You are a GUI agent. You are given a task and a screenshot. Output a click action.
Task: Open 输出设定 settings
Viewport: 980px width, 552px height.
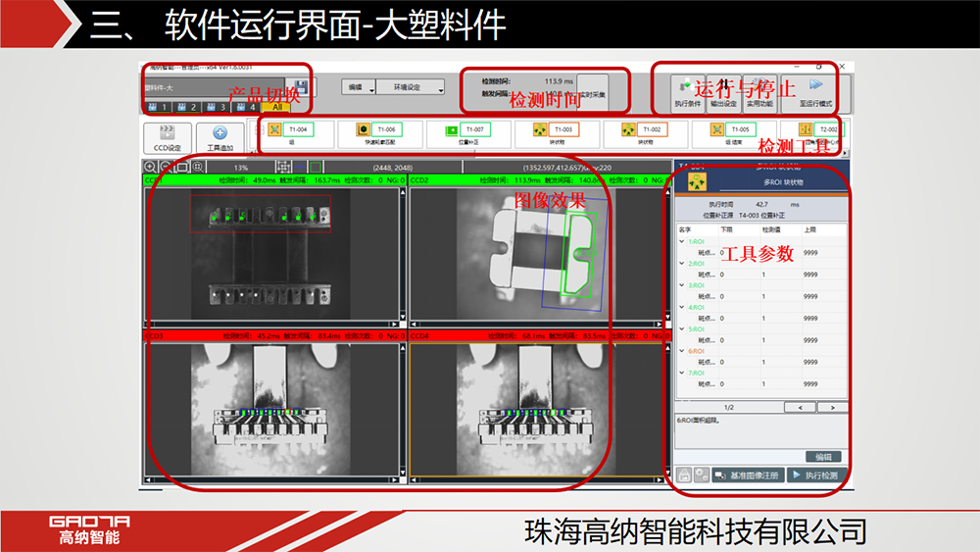[724, 93]
